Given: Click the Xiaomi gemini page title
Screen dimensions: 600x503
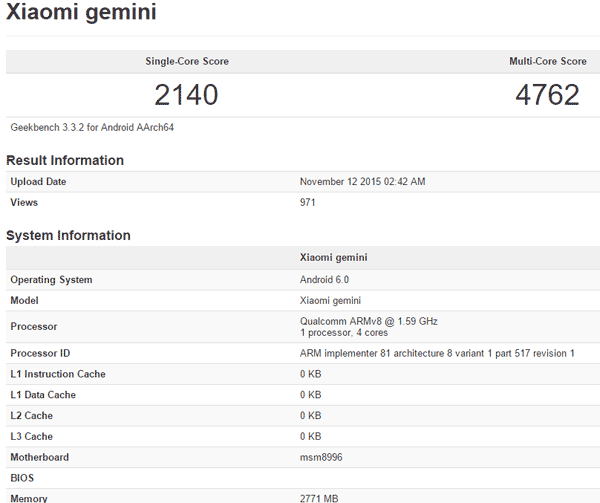Looking at the screenshot, I should click(81, 14).
